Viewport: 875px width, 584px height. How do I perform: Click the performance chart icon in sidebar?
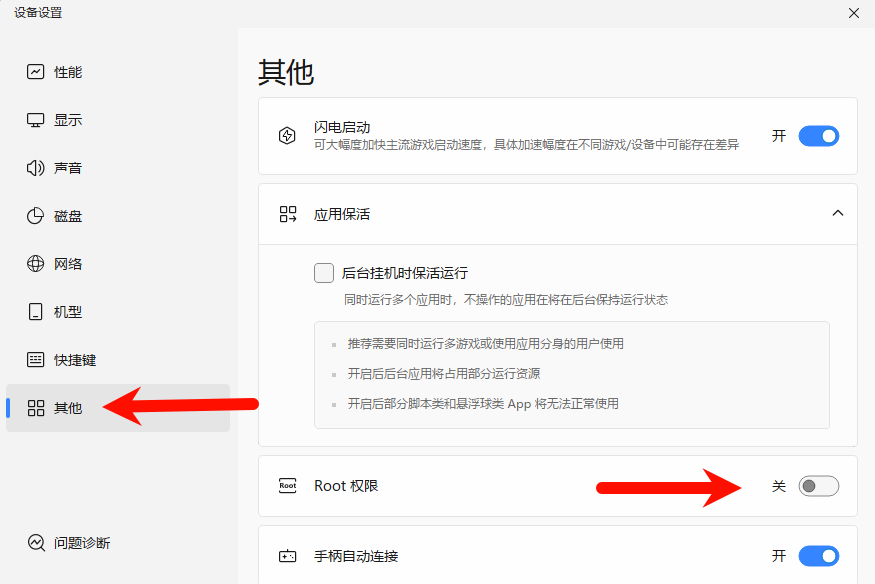36,72
